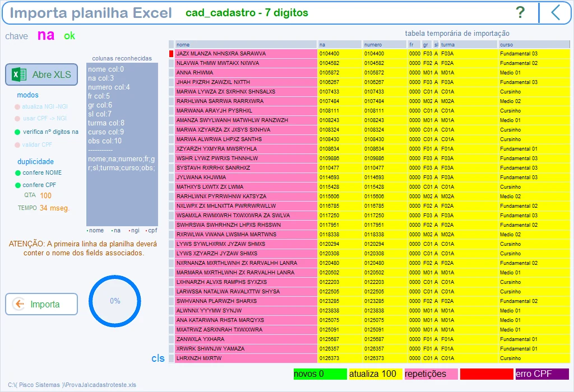Screen dimensions: 574x392
Task: Select the nome key option below list
Action: [95, 230]
